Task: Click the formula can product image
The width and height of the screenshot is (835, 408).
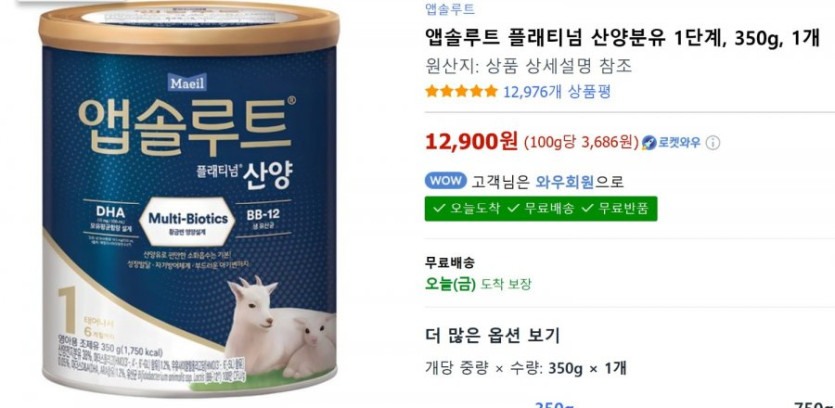Action: coord(189,199)
